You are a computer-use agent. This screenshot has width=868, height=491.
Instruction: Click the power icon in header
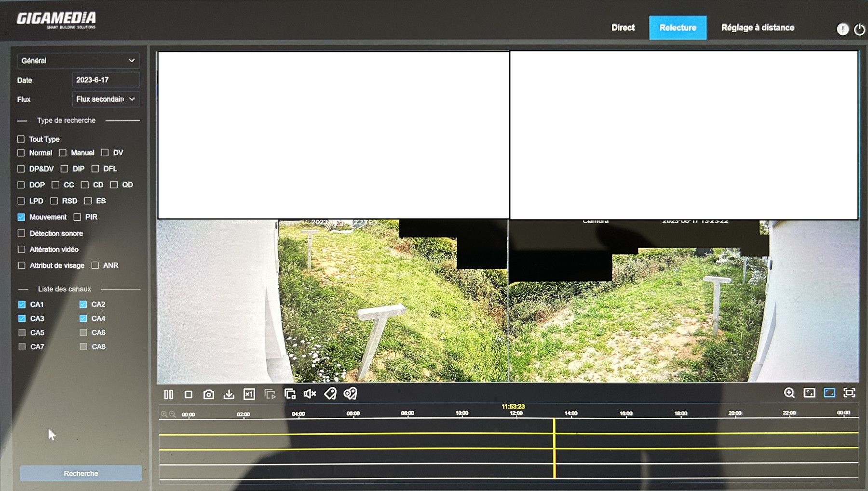[x=859, y=29]
